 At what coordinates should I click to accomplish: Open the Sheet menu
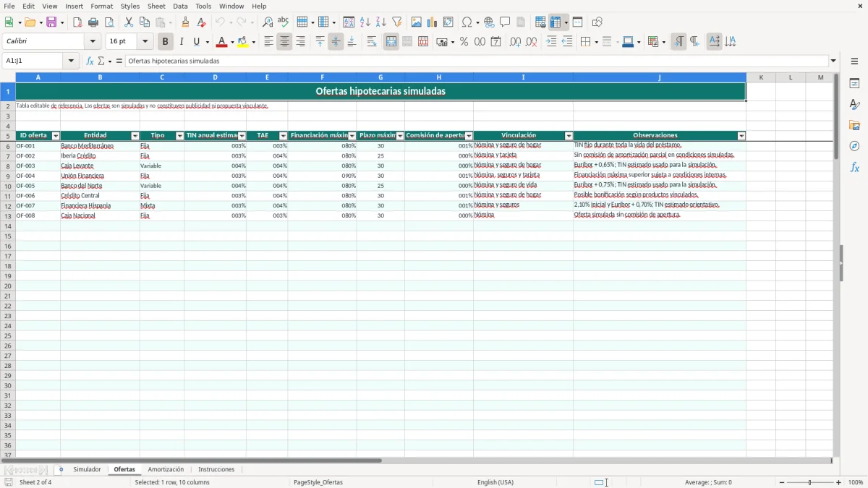tap(156, 6)
